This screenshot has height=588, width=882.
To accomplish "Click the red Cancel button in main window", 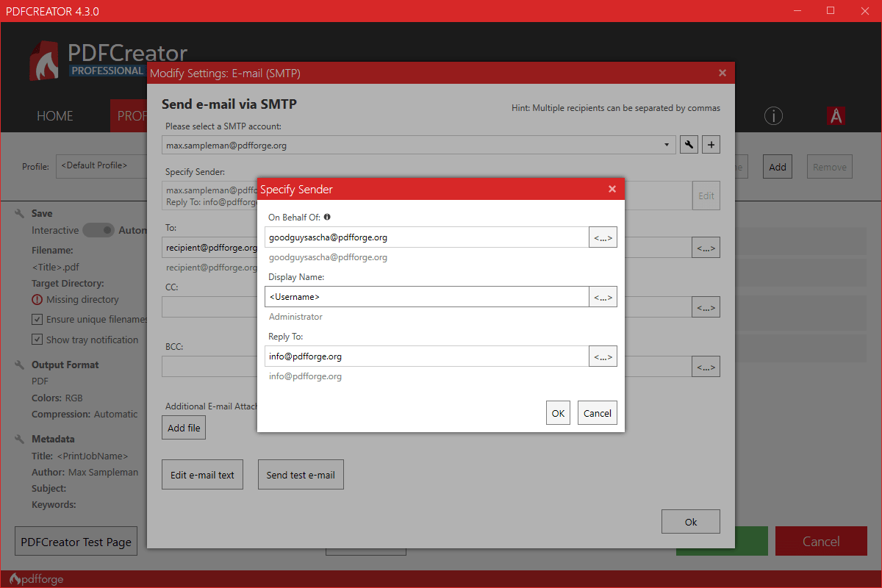I will pyautogui.click(x=821, y=542).
